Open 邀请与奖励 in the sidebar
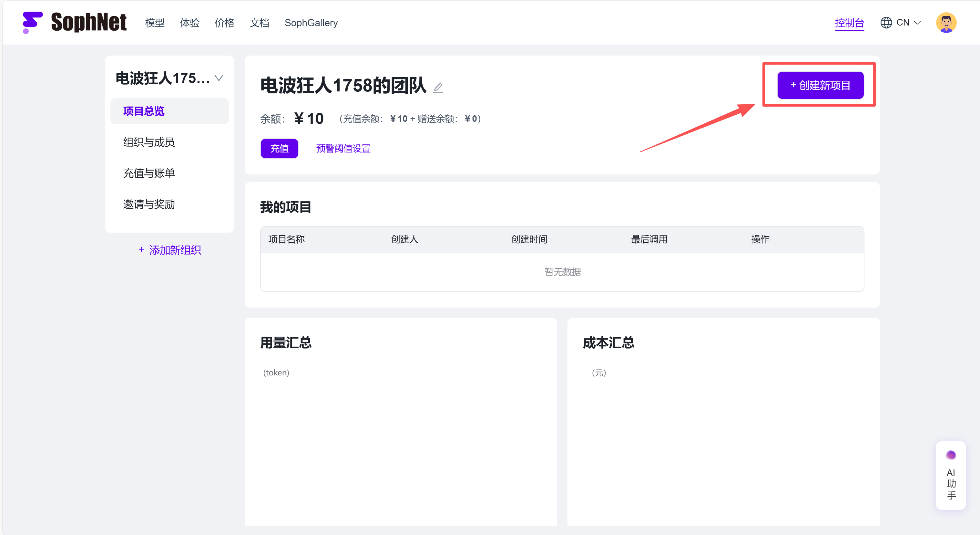This screenshot has width=980, height=535. 149,205
